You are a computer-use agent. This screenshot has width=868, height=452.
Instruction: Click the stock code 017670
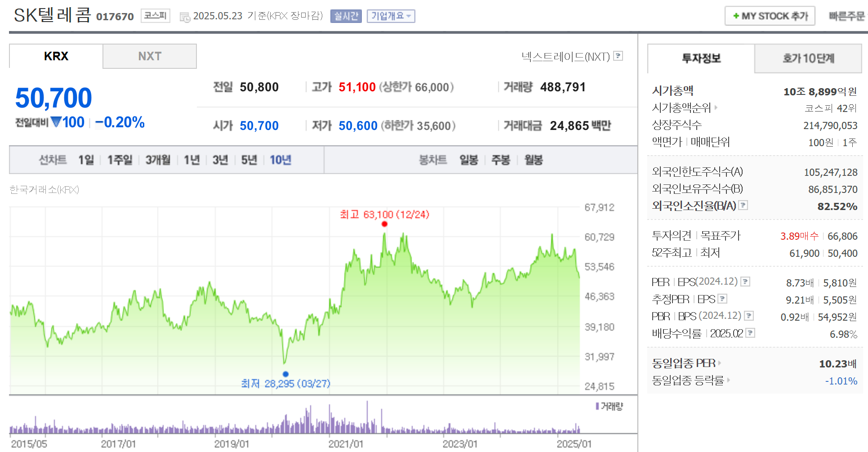point(115,17)
